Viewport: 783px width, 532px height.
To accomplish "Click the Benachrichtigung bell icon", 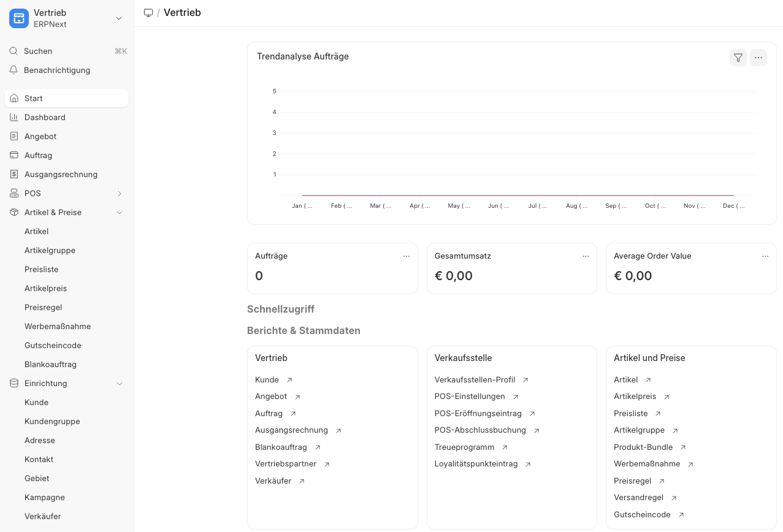I will [x=13, y=70].
